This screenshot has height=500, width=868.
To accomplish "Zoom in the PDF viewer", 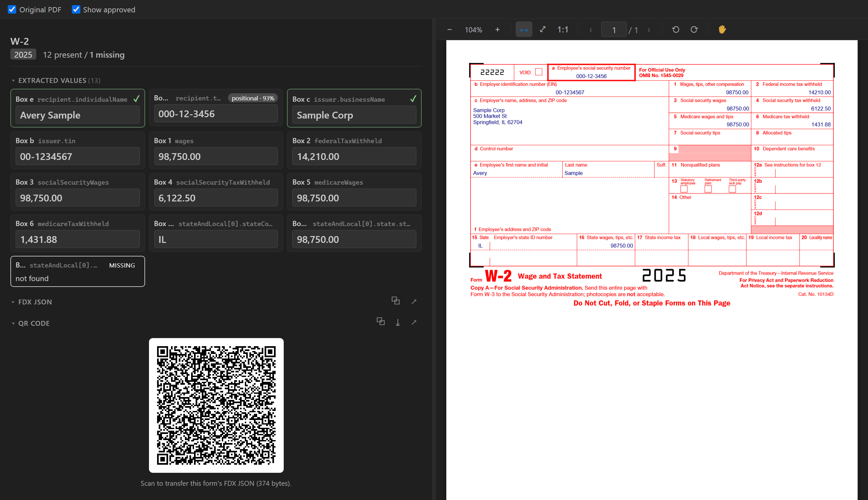I will click(497, 29).
